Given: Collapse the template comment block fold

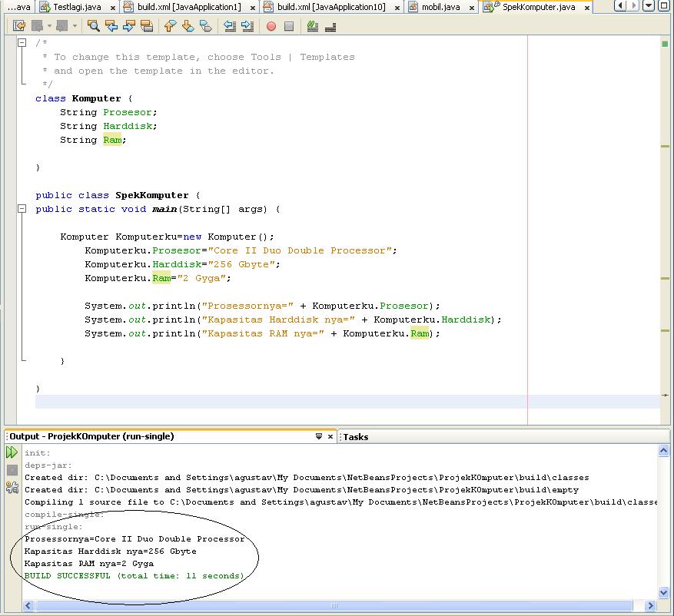Looking at the screenshot, I should click(x=22, y=42).
